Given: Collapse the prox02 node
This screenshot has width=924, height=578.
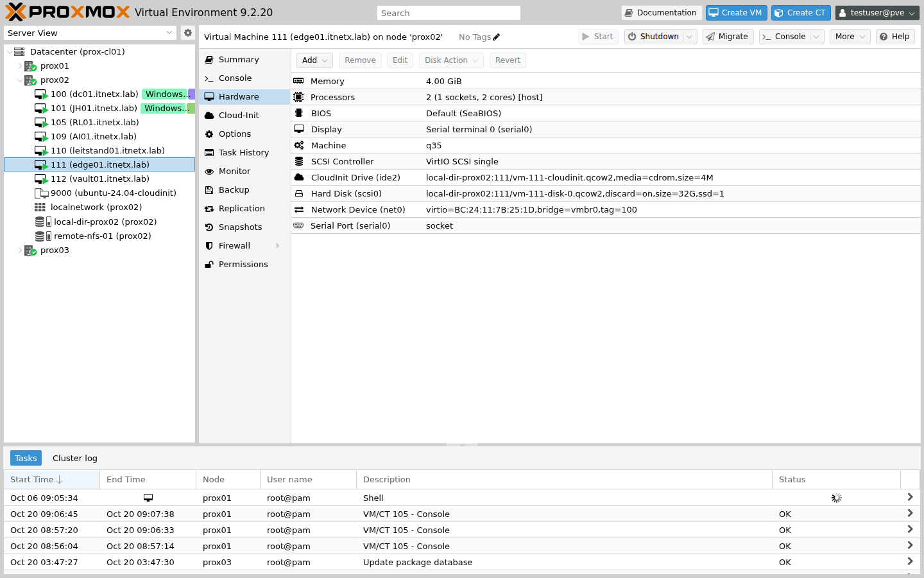Looking at the screenshot, I should (20, 80).
